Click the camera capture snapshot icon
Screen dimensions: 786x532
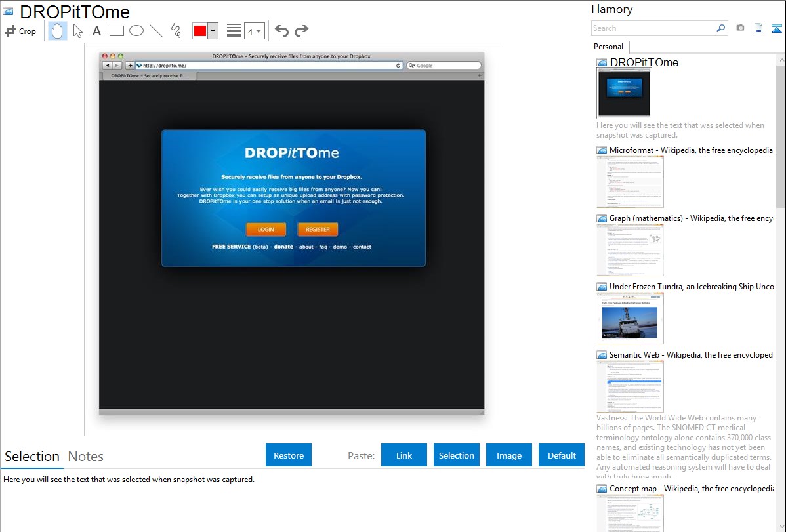(740, 28)
